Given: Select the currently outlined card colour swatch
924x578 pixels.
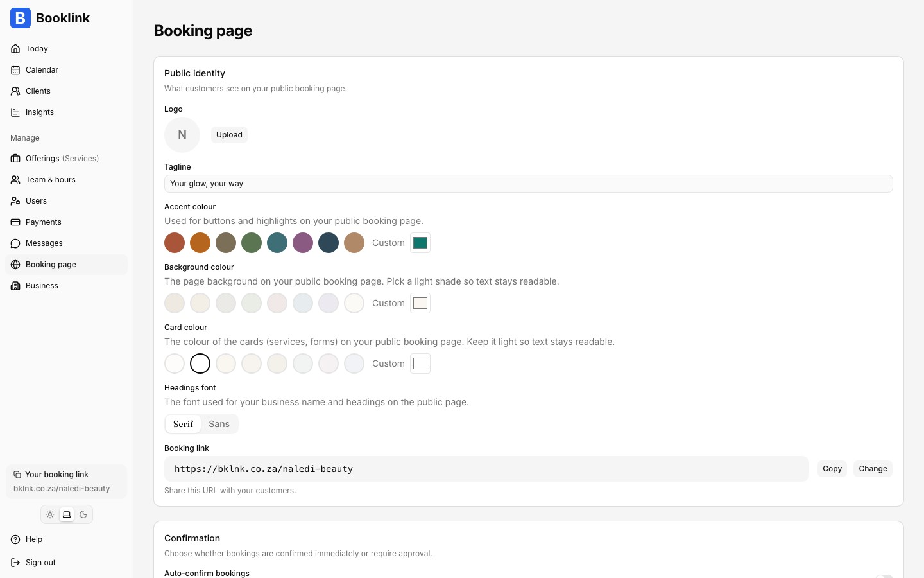Looking at the screenshot, I should click(200, 363).
